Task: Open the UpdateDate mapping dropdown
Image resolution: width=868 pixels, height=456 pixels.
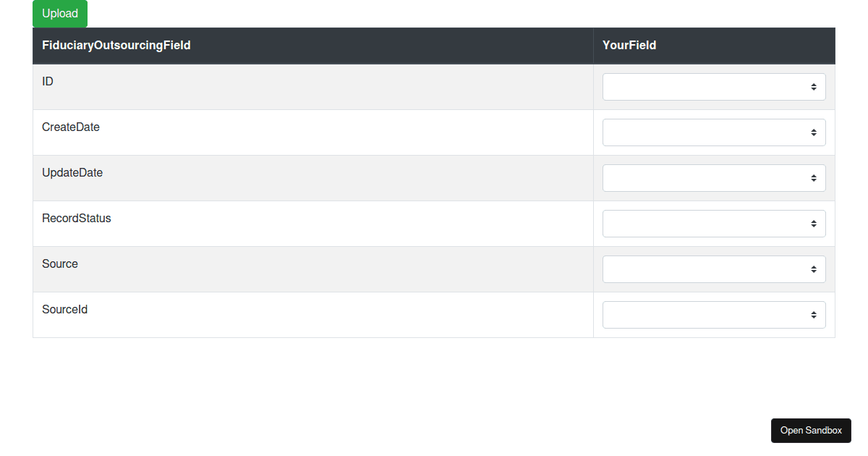Action: coord(714,177)
